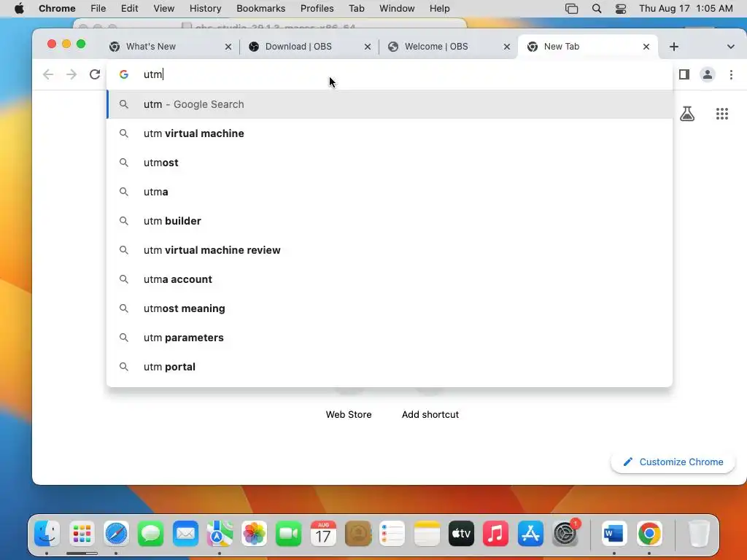Viewport: 747px width, 560px height.
Task: Expand the tab search chevron
Action: coord(730,47)
